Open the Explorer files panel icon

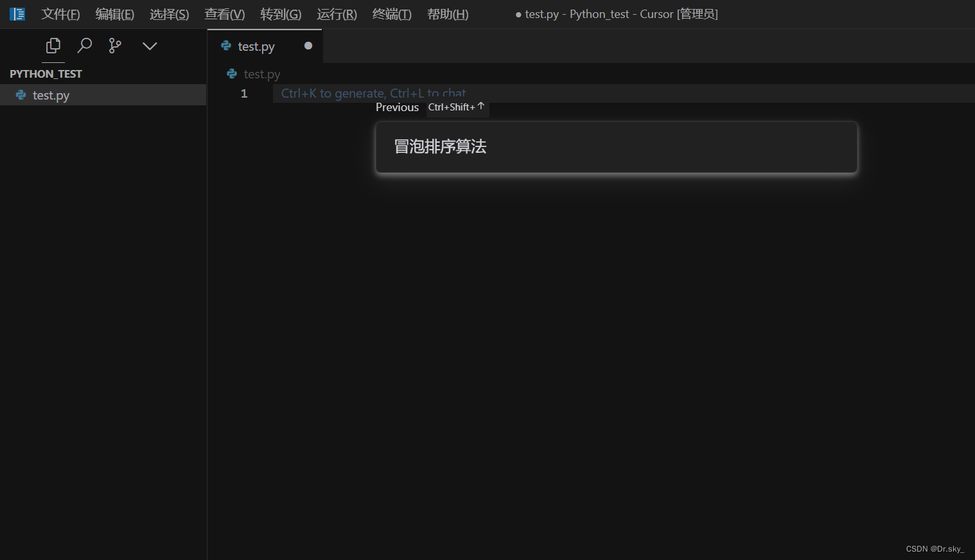(x=53, y=46)
